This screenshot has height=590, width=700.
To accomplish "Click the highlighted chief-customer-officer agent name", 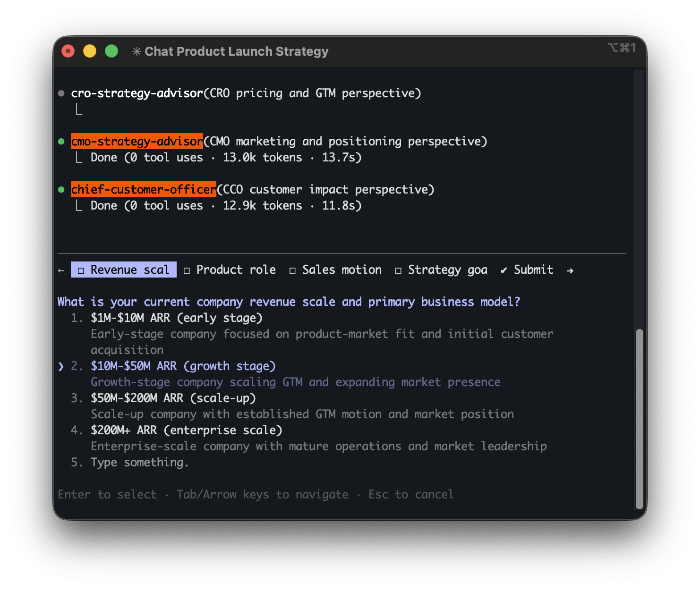I will [144, 189].
